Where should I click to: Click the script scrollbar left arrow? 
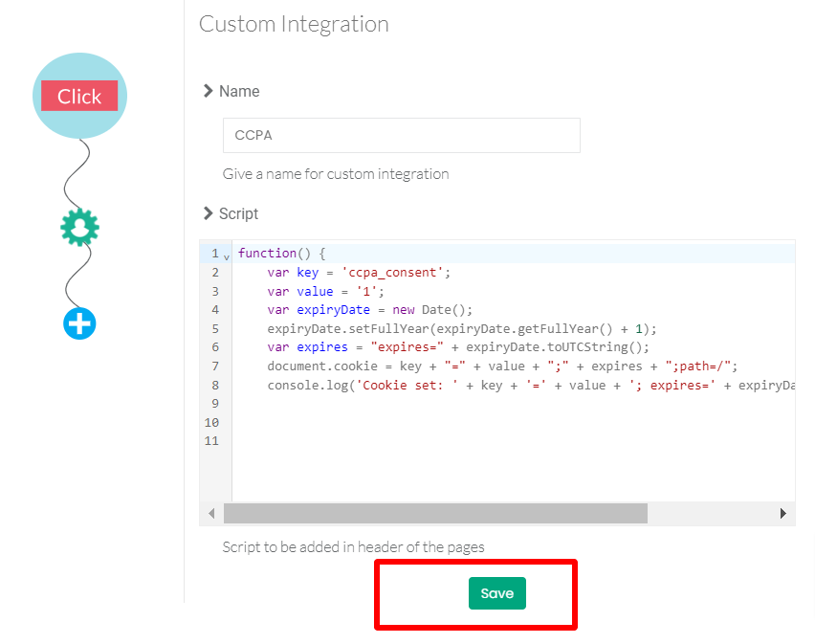pos(211,514)
